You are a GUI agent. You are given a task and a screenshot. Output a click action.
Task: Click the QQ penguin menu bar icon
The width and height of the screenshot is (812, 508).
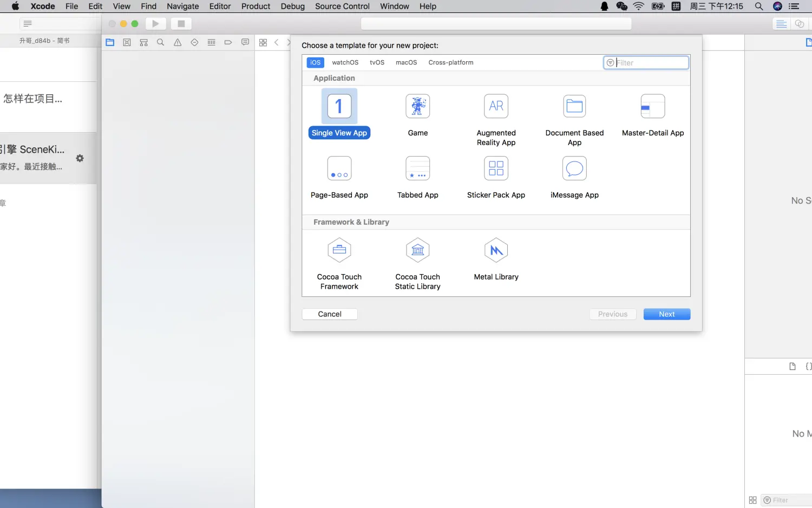tap(604, 6)
